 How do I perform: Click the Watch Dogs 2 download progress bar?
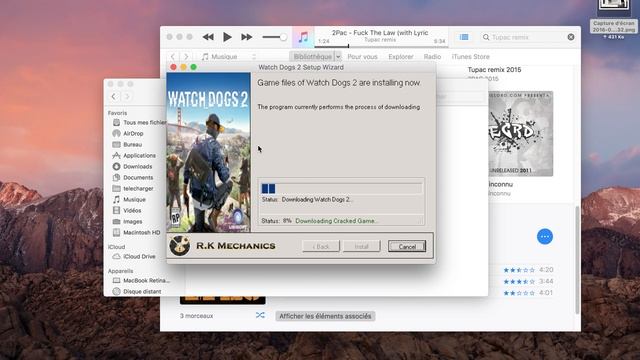342,188
